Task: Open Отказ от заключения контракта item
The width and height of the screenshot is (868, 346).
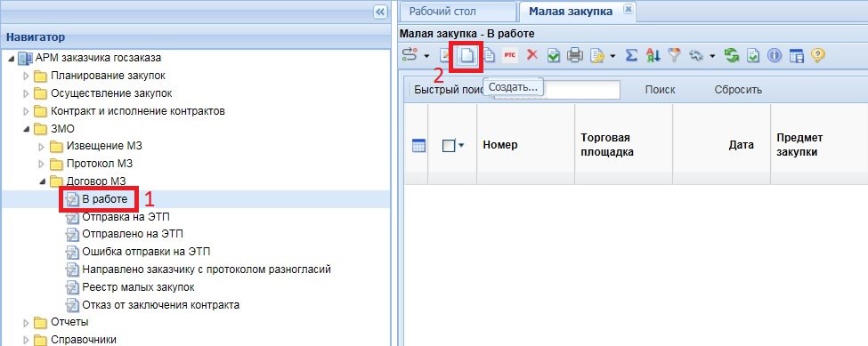Action: [x=160, y=305]
